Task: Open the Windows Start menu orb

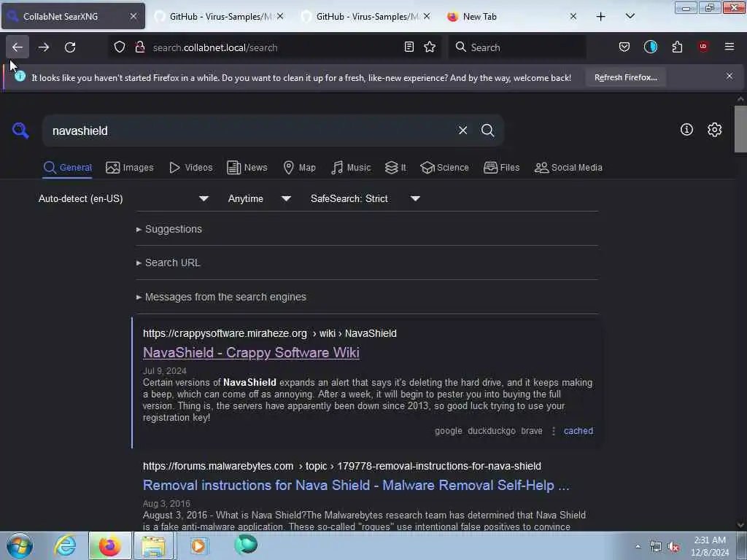Action: 20,545
